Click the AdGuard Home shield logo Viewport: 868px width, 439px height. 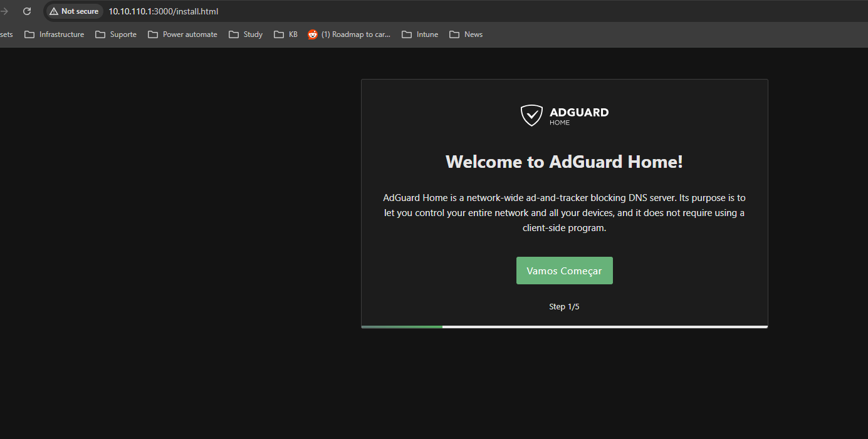(531, 115)
